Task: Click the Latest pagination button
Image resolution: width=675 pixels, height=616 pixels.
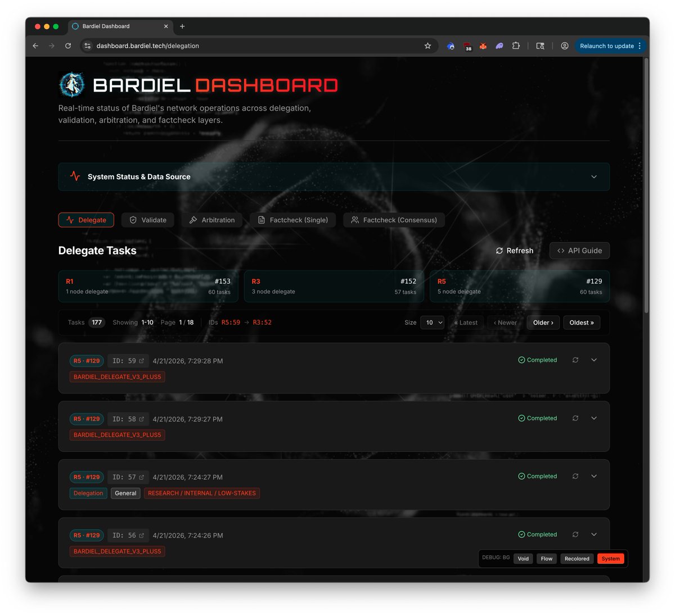Action: (x=466, y=323)
